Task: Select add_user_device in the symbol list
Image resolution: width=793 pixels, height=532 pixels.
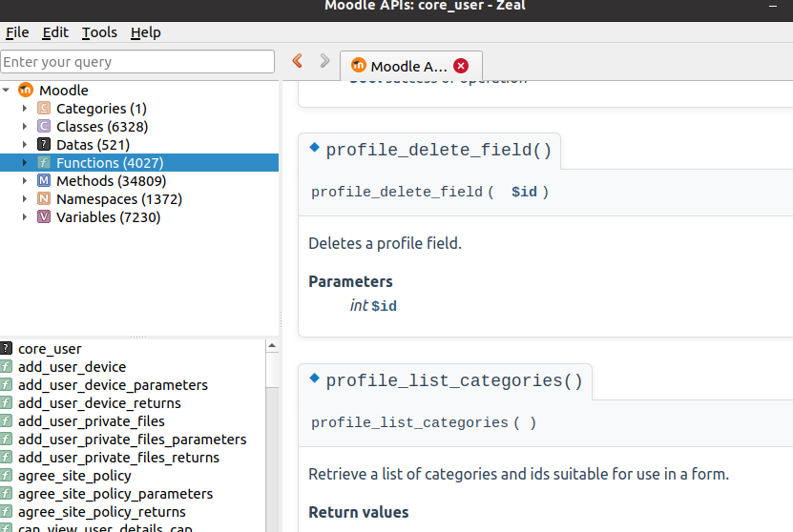Action: pos(72,367)
